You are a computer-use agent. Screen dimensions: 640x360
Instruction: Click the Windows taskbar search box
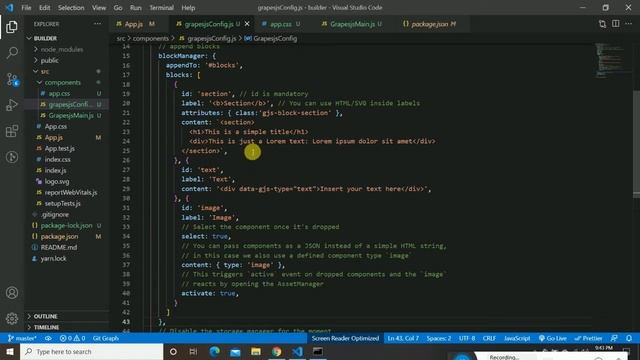point(91,351)
